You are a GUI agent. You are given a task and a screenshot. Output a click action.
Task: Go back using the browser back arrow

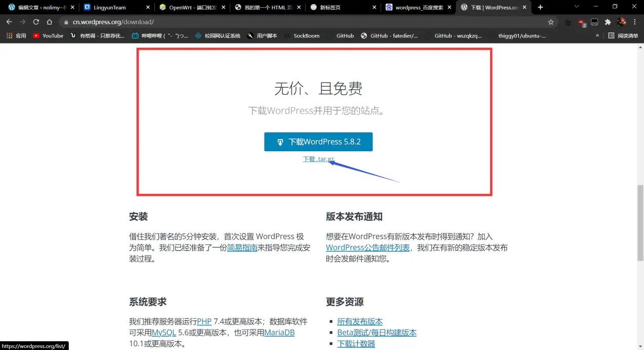(x=9, y=22)
